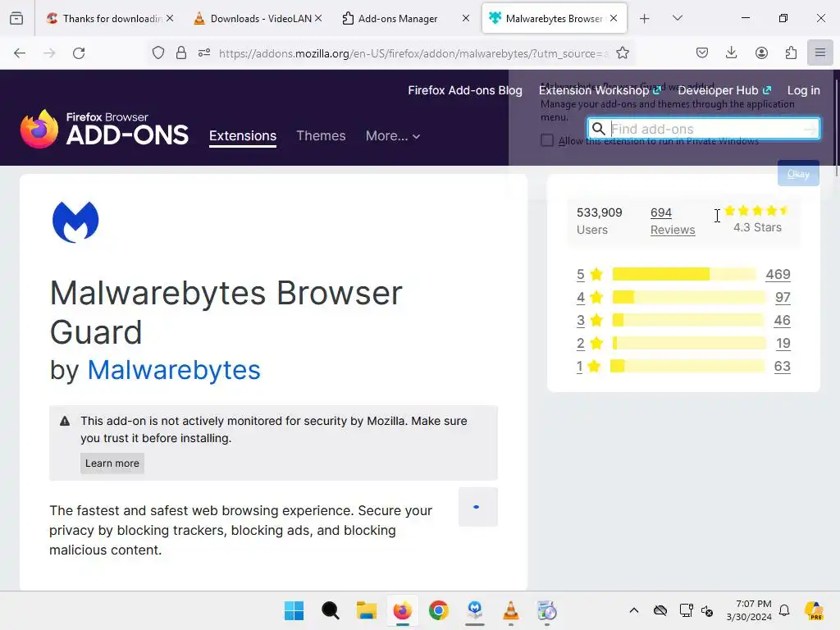Show hidden system tray icons chevron
840x630 pixels.
click(634, 610)
